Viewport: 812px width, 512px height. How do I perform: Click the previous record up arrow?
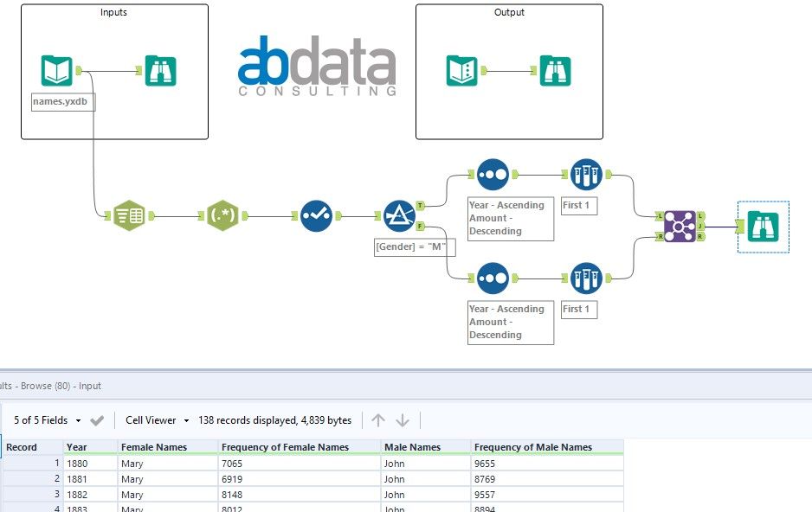378,420
